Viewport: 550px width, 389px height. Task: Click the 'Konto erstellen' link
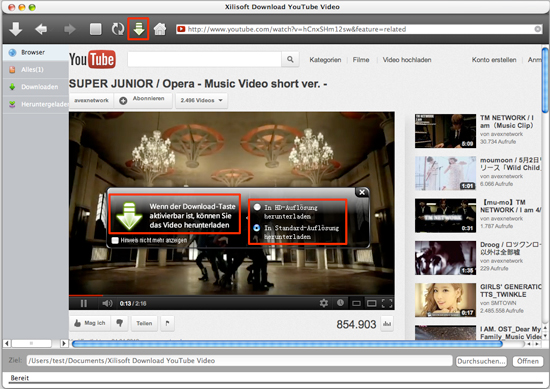point(494,60)
